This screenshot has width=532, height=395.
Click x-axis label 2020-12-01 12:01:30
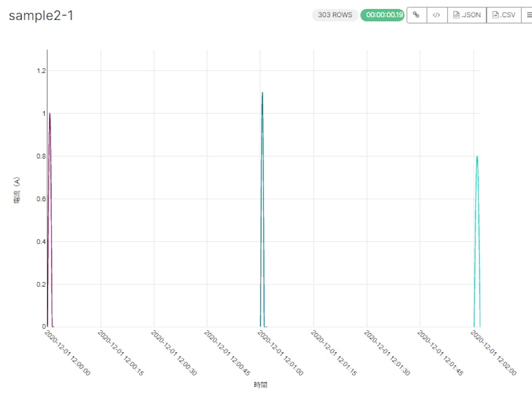(387, 353)
